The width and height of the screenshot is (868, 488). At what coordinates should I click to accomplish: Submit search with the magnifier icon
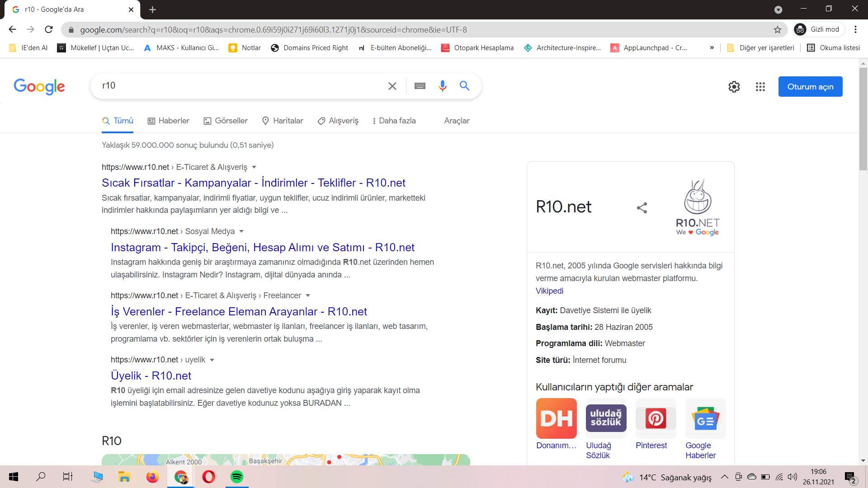[464, 86]
